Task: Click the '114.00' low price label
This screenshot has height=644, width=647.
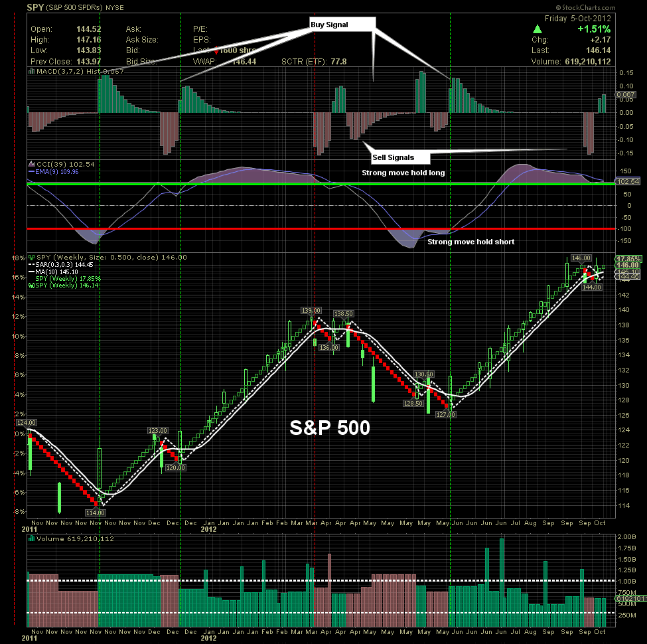Action: (96, 513)
